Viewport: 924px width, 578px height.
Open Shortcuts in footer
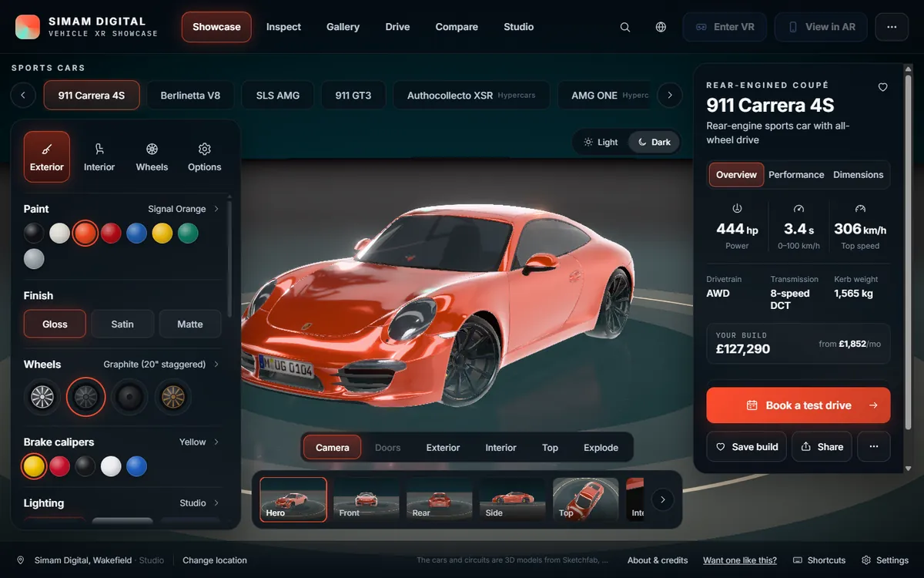coord(819,560)
